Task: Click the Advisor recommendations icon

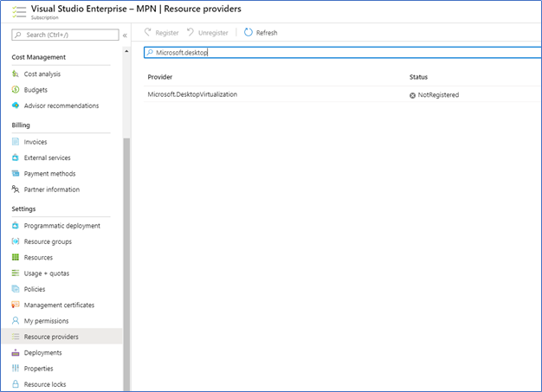Action: 16,106
